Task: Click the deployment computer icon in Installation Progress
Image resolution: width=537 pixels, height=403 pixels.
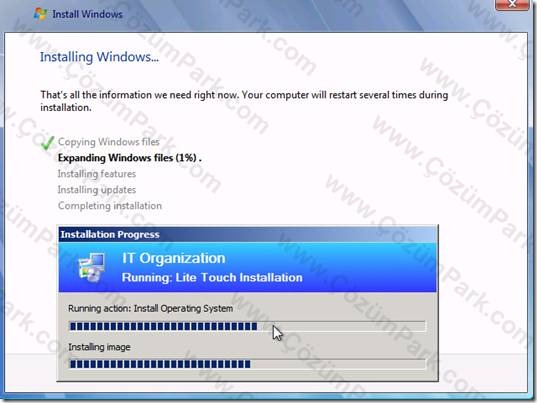Action: point(91,267)
